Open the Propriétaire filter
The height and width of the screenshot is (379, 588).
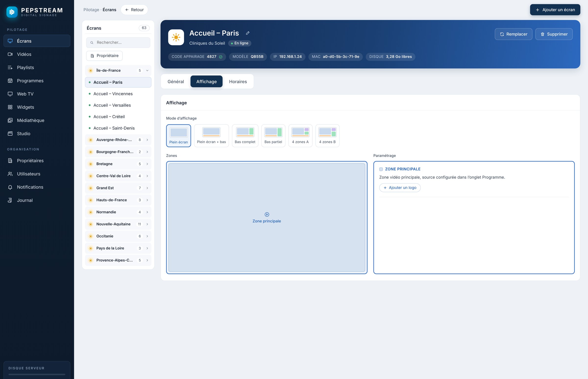(104, 56)
